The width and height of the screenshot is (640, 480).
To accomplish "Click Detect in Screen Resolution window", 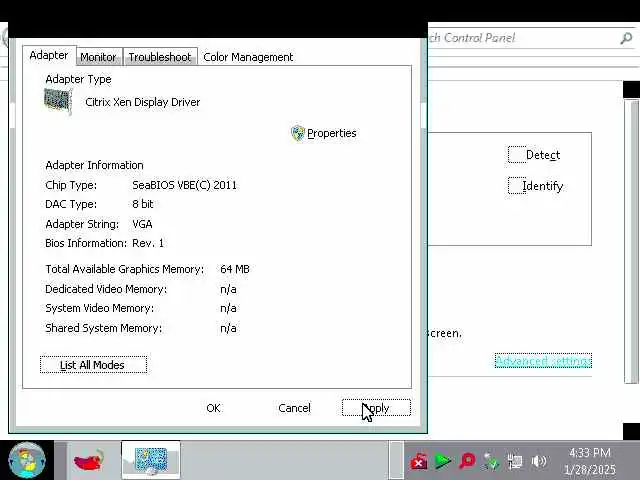I will pyautogui.click(x=534, y=155).
